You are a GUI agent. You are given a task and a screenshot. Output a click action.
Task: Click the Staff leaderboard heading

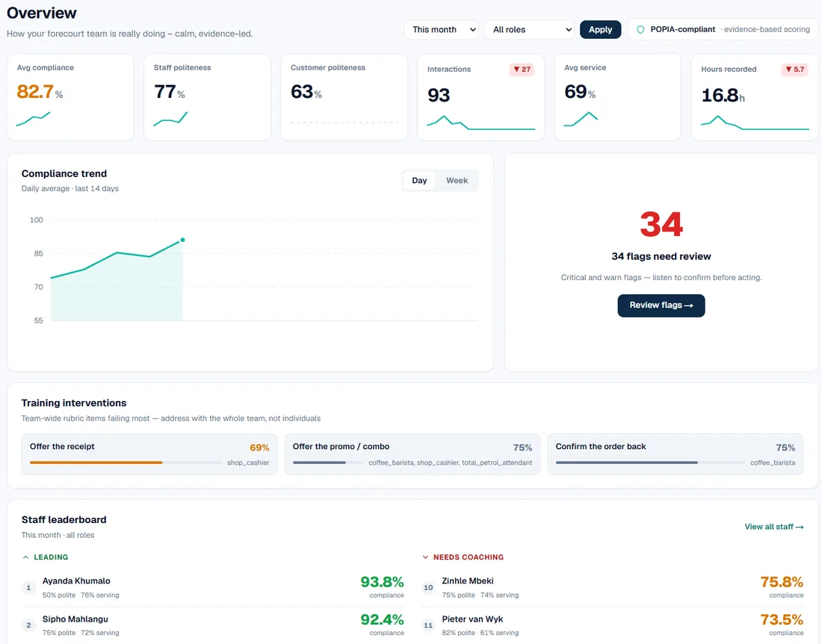(64, 520)
